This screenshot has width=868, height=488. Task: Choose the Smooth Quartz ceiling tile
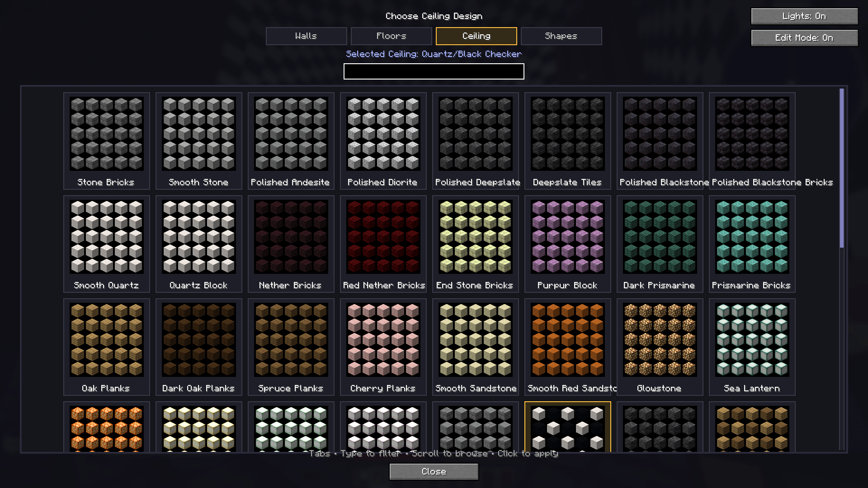pos(107,244)
